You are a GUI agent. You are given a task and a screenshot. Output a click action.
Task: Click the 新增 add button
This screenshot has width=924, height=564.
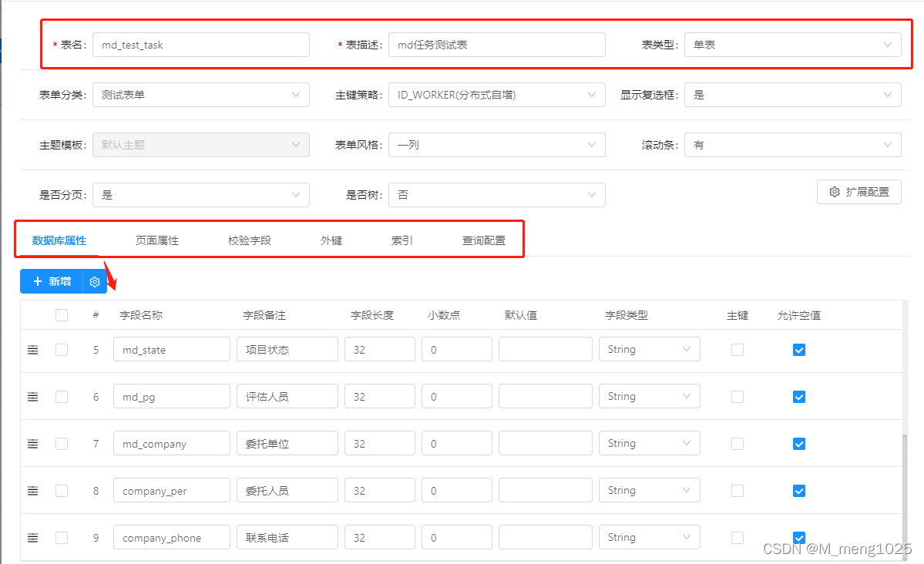pos(52,282)
